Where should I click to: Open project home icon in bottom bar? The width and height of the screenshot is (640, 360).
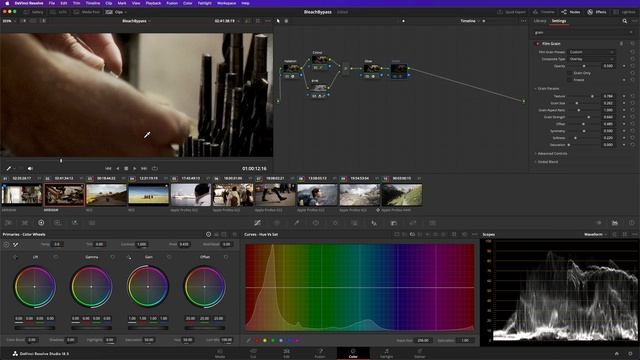[x=617, y=353]
